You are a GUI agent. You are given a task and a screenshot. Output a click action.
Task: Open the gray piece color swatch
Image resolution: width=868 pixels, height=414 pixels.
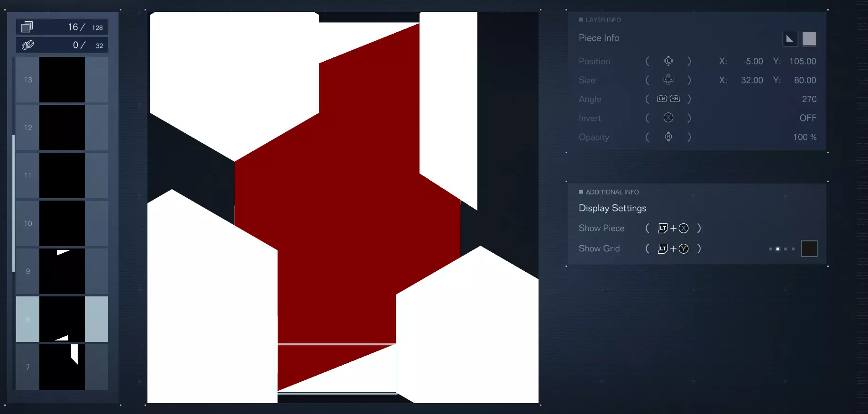pos(809,38)
